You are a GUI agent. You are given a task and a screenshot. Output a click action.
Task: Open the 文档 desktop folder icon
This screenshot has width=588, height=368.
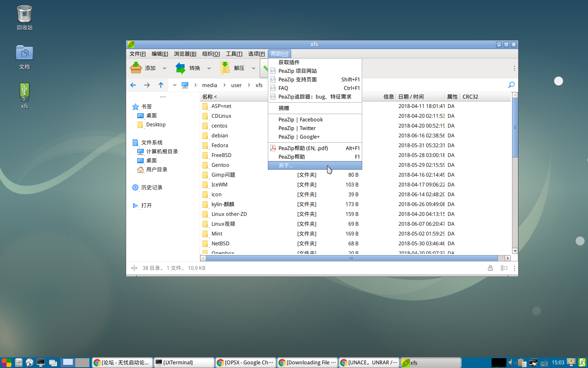[x=24, y=53]
